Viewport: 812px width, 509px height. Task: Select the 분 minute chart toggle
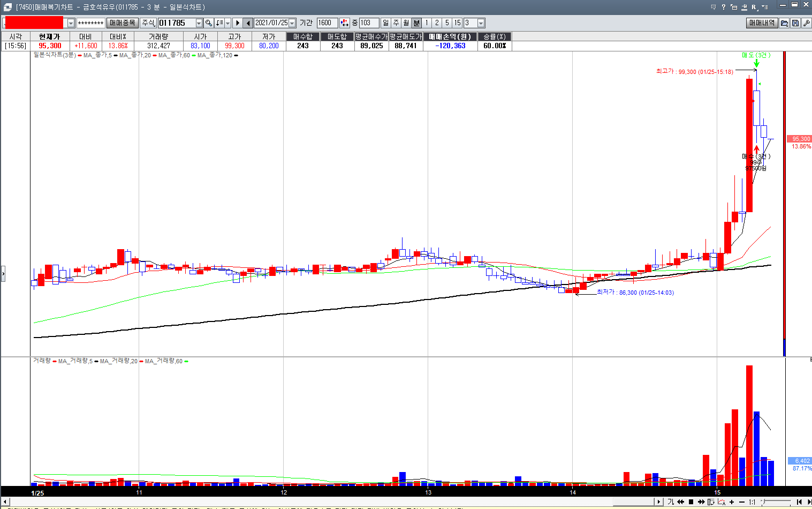click(416, 23)
